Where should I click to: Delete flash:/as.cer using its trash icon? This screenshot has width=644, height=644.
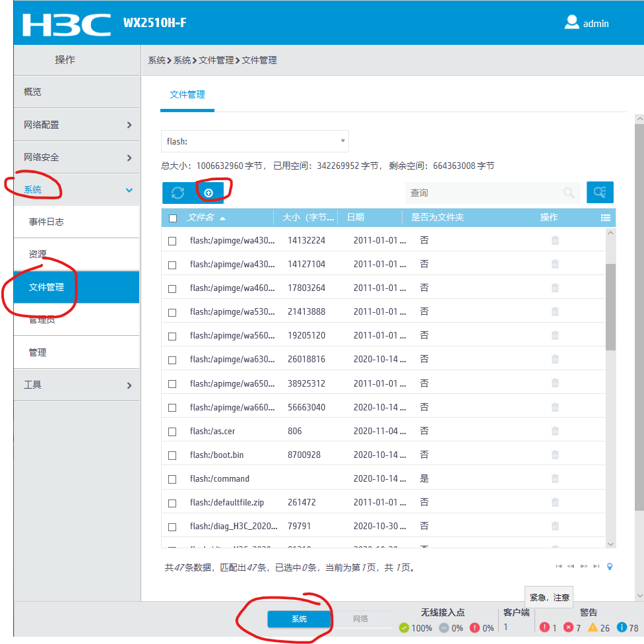click(554, 431)
